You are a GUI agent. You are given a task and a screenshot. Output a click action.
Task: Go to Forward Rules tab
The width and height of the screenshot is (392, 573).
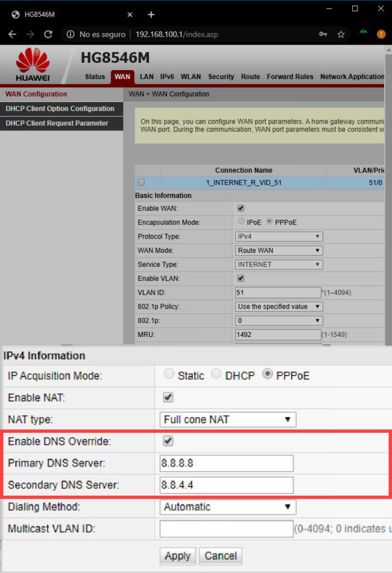click(x=290, y=77)
